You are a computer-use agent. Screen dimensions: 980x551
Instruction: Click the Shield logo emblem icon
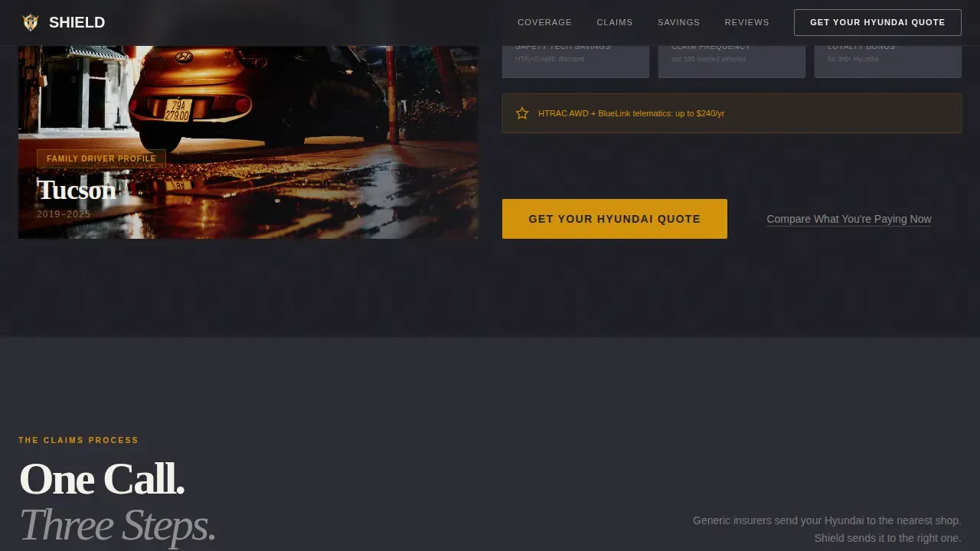pos(31,22)
